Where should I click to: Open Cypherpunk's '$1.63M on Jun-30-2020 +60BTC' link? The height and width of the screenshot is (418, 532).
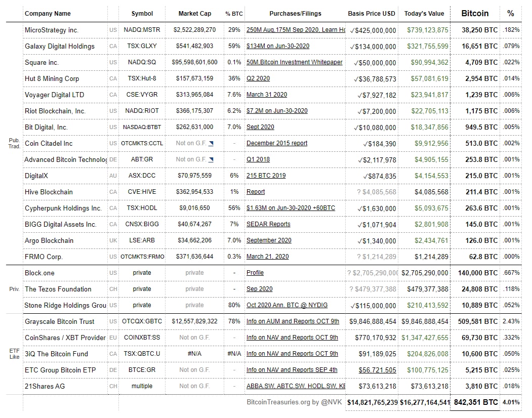291,208
